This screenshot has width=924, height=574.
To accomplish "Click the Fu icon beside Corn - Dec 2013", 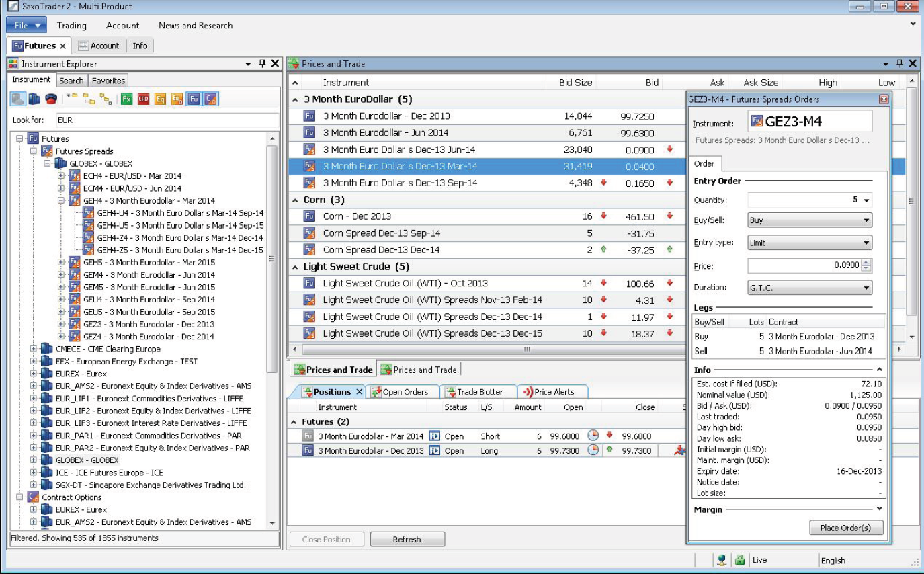I will [309, 216].
